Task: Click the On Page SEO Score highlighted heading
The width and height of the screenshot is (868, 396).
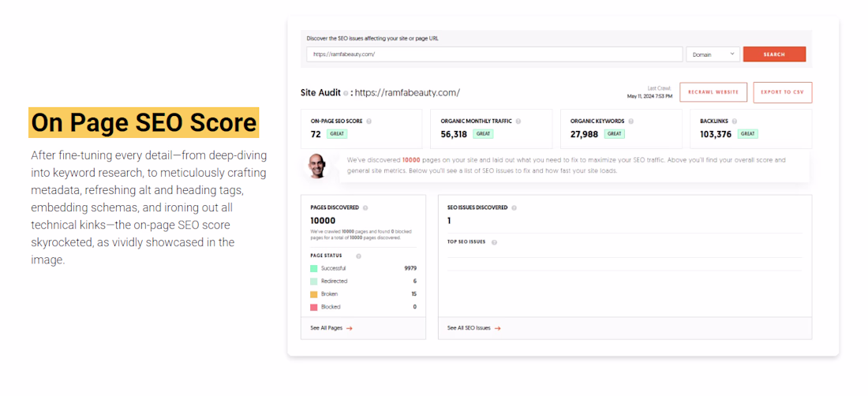Action: 144,122
